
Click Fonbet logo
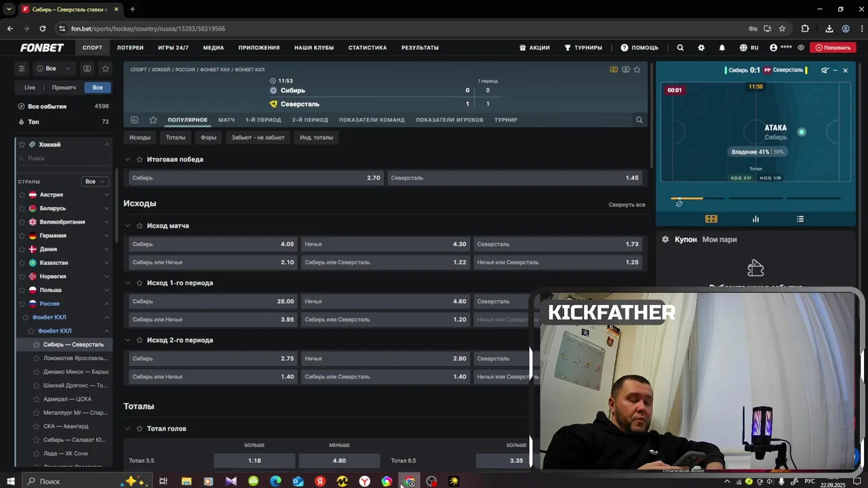click(42, 47)
